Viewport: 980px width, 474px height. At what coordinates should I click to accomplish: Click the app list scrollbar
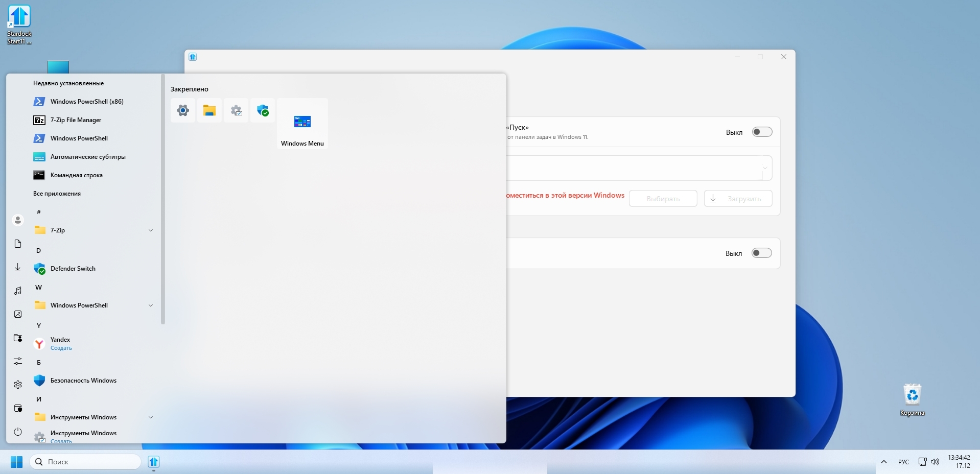click(163, 199)
